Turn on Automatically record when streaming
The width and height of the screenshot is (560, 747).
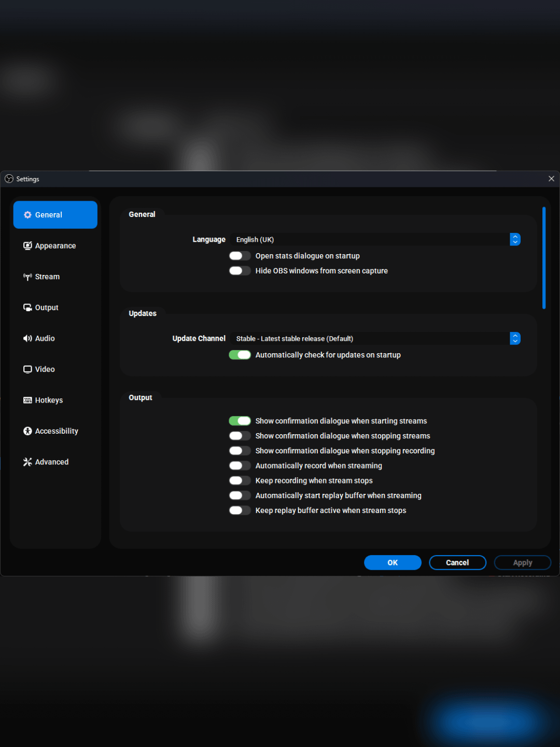coord(240,466)
